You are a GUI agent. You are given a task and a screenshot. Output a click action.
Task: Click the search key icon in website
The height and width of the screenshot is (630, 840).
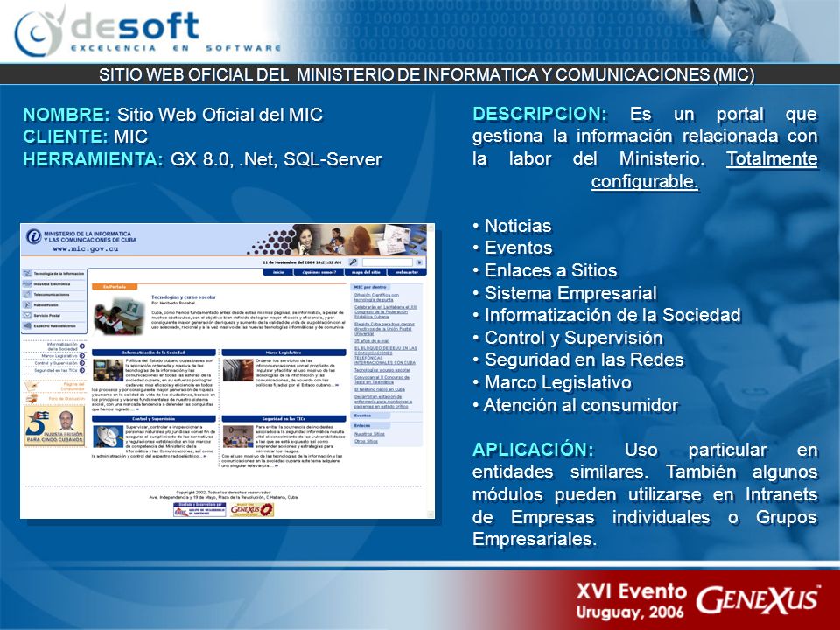click(x=353, y=262)
